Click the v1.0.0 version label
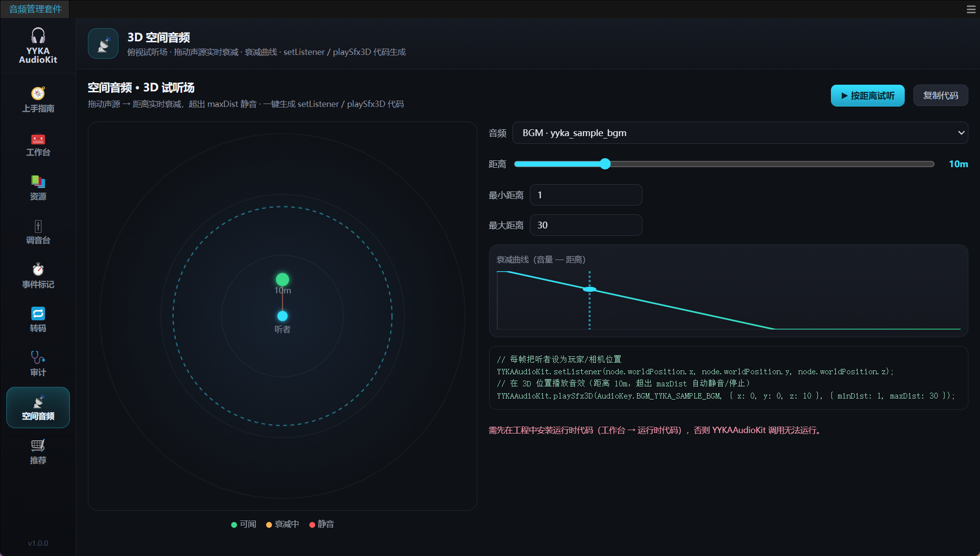The width and height of the screenshot is (980, 556). click(38, 543)
